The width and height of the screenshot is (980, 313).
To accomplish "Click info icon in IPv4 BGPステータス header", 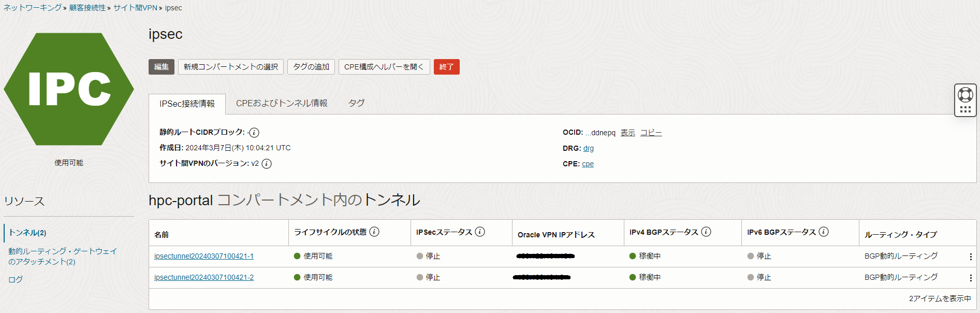I will tap(706, 232).
